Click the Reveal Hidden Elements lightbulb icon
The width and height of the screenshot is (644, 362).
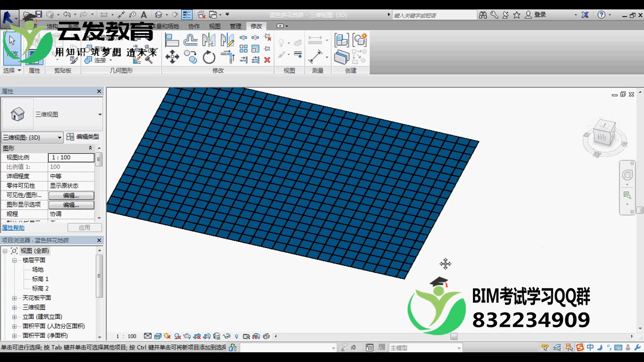pyautogui.click(x=236, y=336)
